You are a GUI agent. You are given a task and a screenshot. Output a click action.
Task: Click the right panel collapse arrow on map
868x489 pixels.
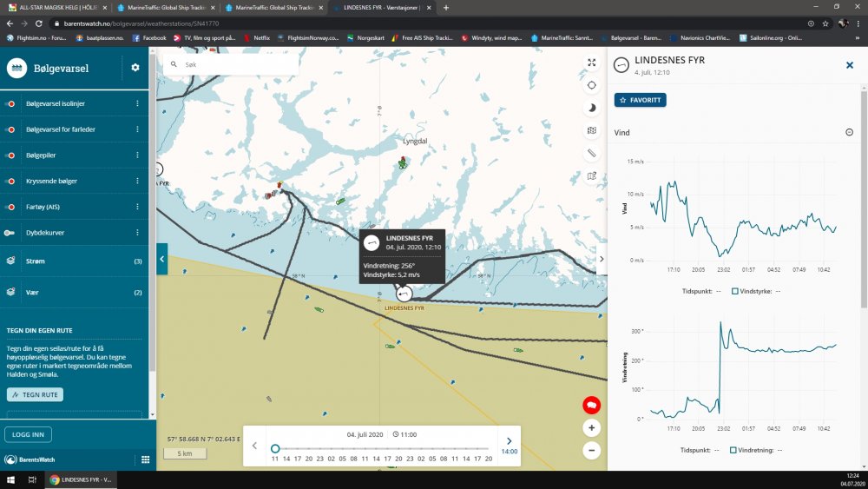602,259
